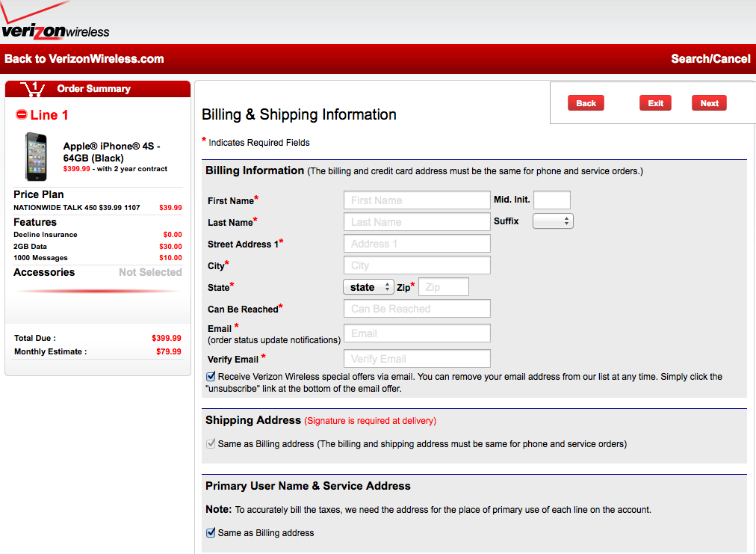Open the Suffix dropdown
756x554 pixels.
553,221
